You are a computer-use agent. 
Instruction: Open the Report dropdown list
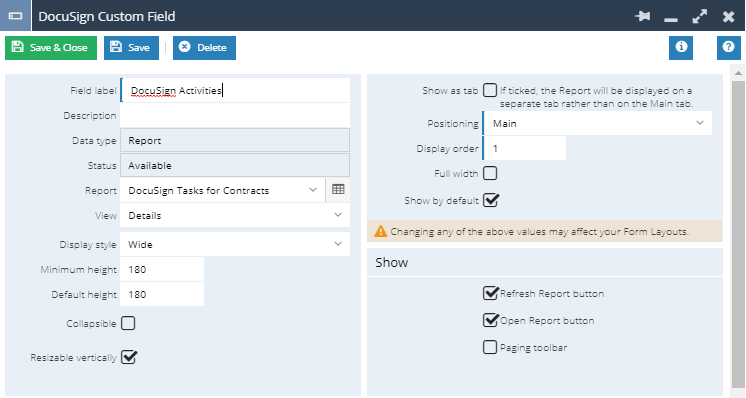(223, 190)
